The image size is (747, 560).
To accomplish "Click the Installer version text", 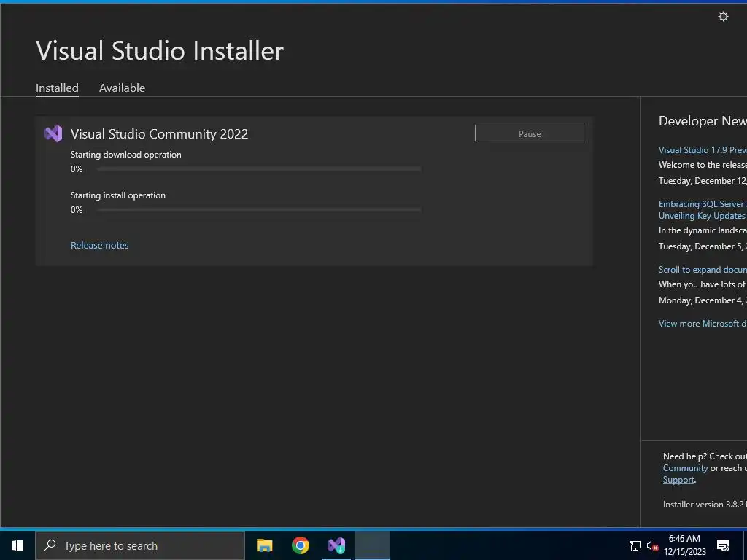I will click(705, 505).
